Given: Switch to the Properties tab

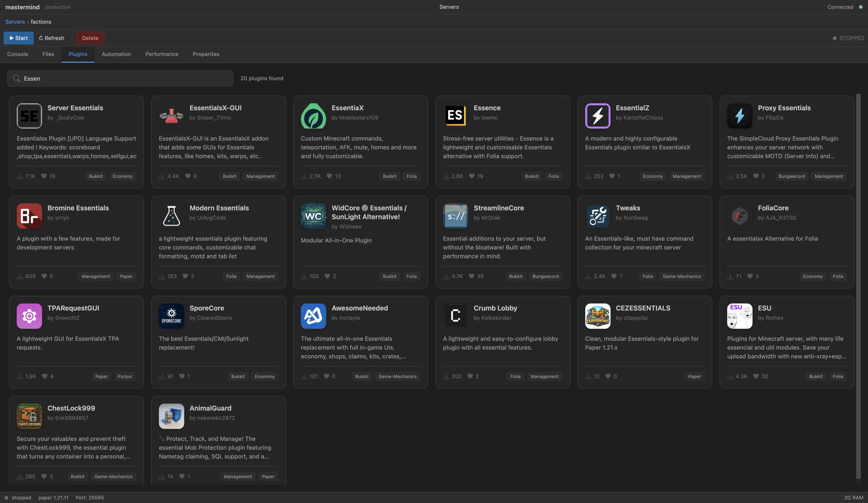Looking at the screenshot, I should pos(206,54).
